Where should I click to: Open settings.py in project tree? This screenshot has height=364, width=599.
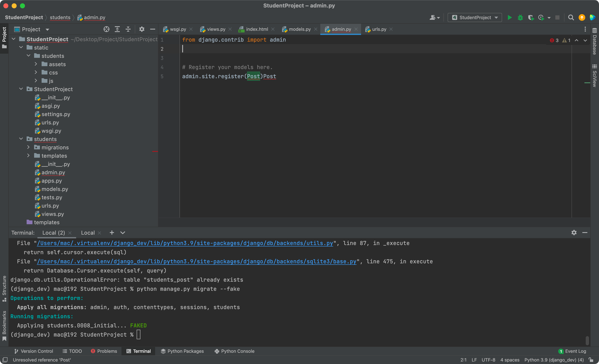[56, 114]
